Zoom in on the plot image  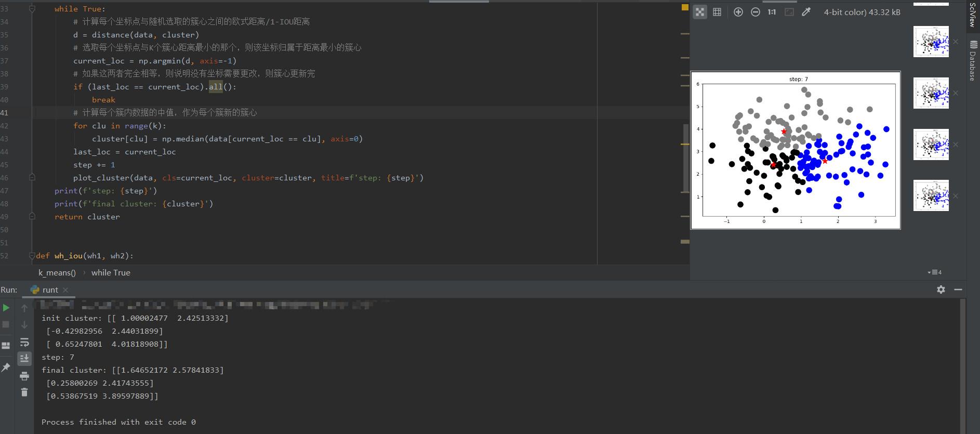click(x=738, y=12)
